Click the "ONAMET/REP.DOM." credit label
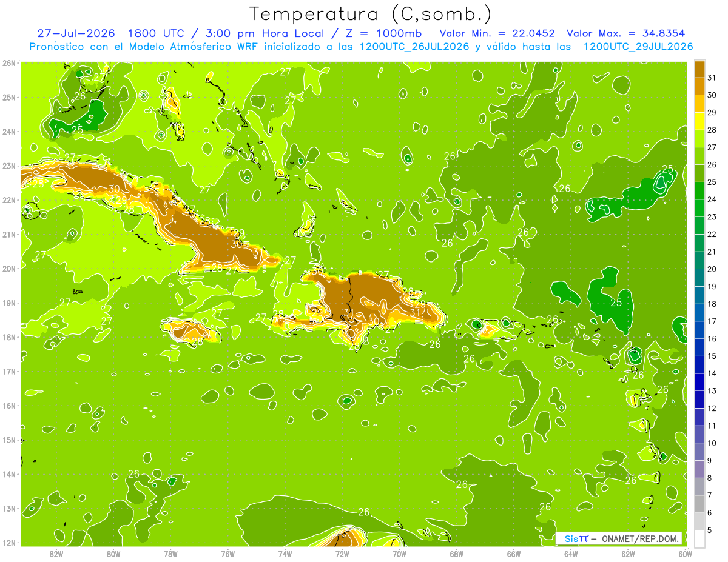 pos(640,539)
